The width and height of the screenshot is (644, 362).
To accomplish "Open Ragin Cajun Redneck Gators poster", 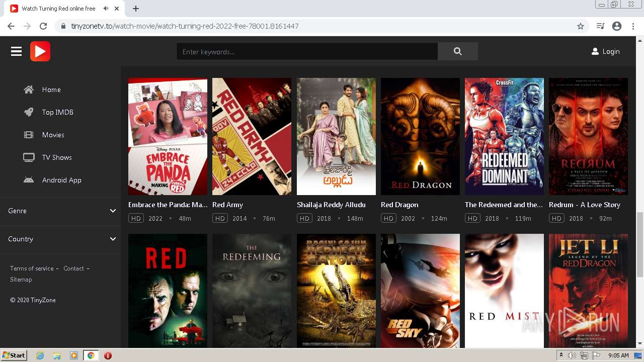I will [x=336, y=291].
